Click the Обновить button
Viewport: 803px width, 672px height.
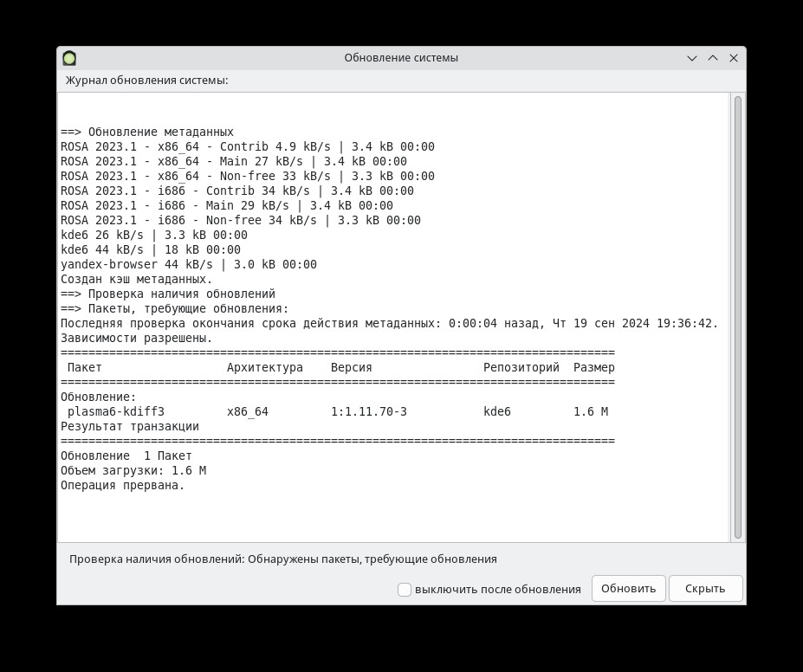tap(628, 589)
